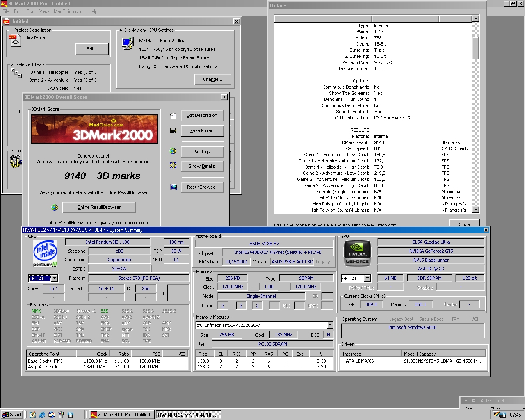This screenshot has width=525, height=420.
Task: Open the View menu
Action: pyautogui.click(x=44, y=11)
